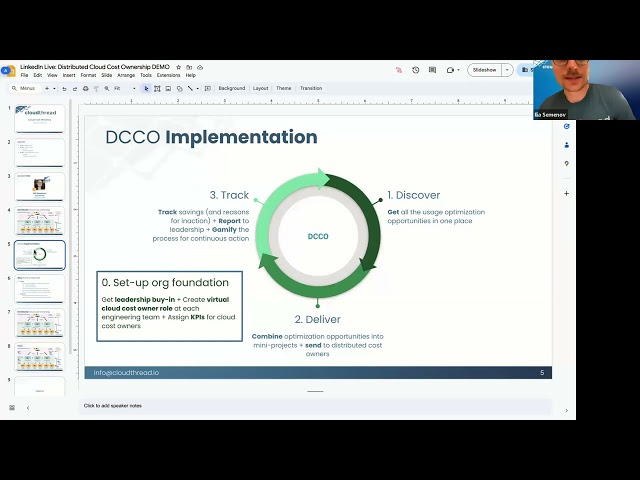Viewport: 640px width, 480px height.
Task: Select slide 6 thumbnail
Action: 40,289
